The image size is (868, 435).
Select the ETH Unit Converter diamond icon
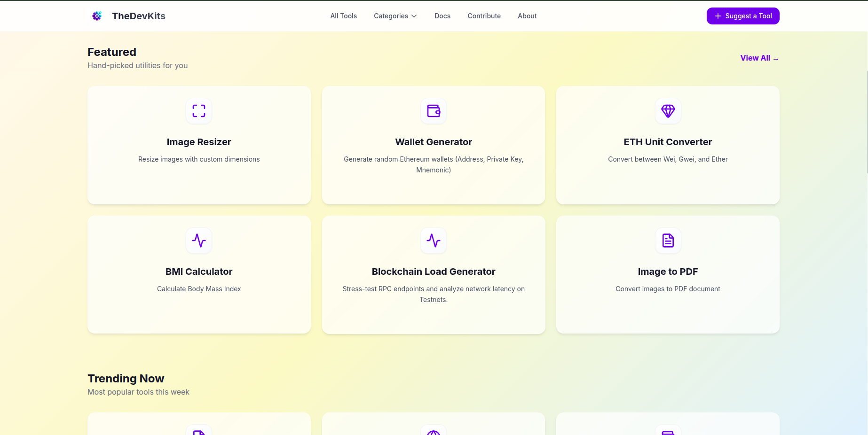(668, 111)
